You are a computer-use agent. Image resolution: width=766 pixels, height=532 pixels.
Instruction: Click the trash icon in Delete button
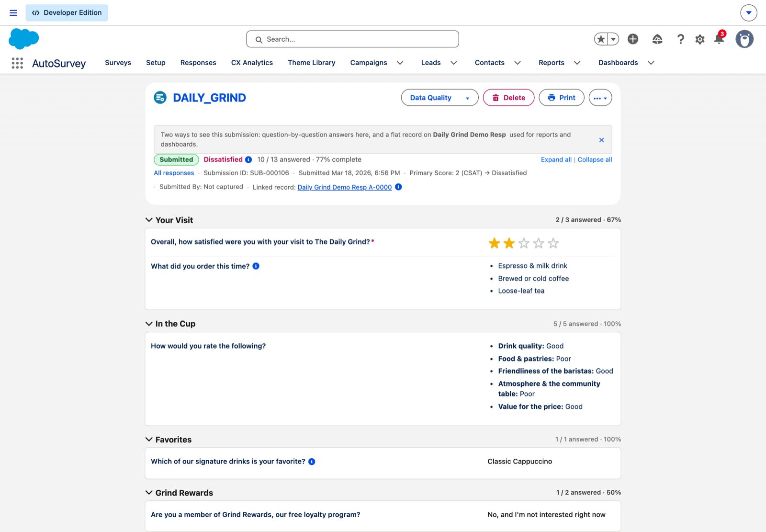[x=496, y=98]
